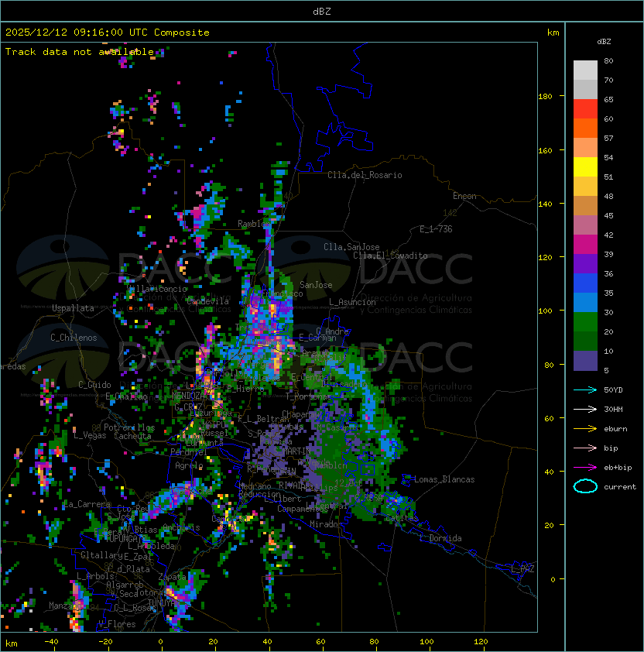Click the 120 km tick on horizontal axis
This screenshot has height=652, width=644.
point(481,642)
